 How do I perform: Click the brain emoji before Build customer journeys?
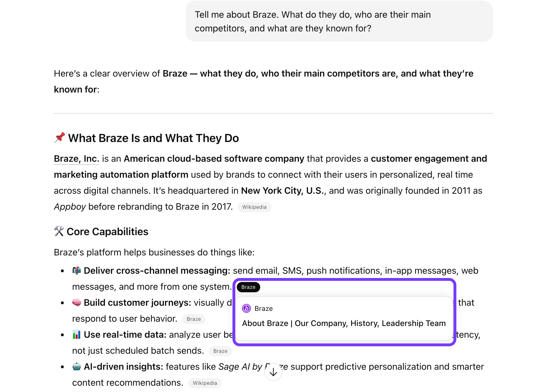77,303
